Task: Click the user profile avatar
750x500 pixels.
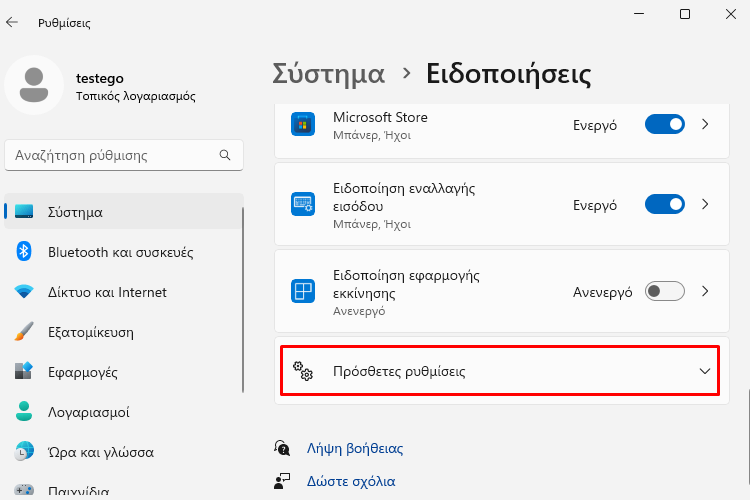Action: point(34,85)
